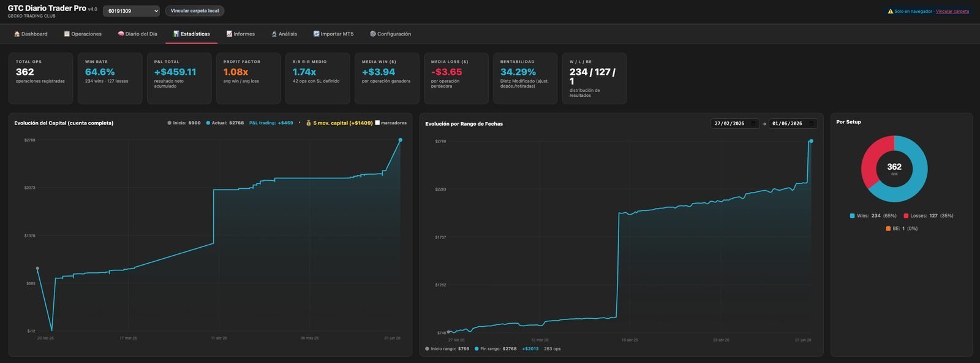Switch to the Estadísticas tab
980x363 pixels.
[191, 34]
